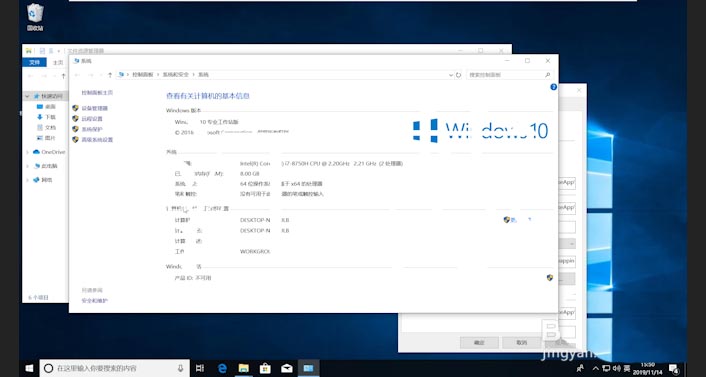Expand the chevron after 控制面板 breadcrumb
Screen dimensions: 706x377
tap(158, 75)
